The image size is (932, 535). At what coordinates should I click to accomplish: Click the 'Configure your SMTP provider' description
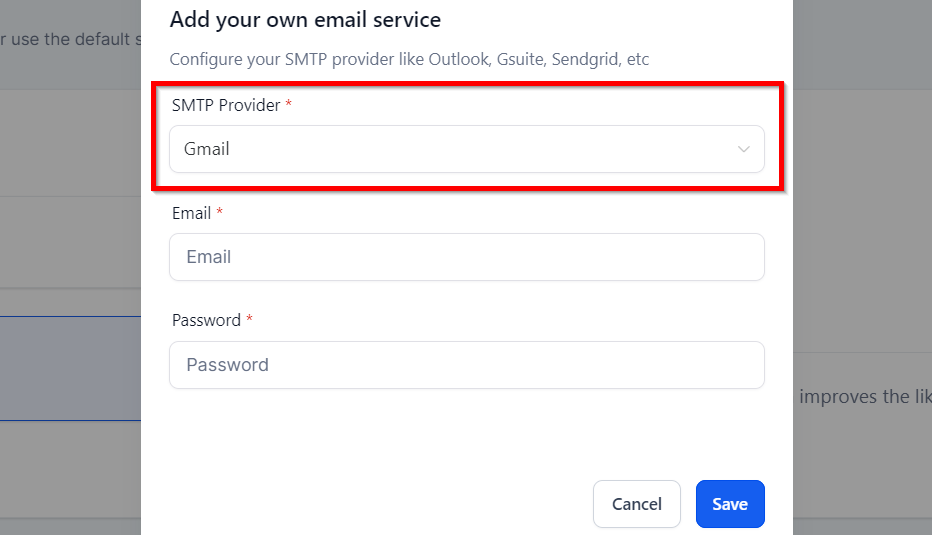409,59
